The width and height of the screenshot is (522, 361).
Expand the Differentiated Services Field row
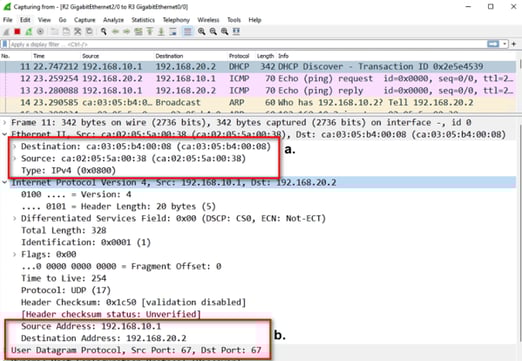[15, 219]
